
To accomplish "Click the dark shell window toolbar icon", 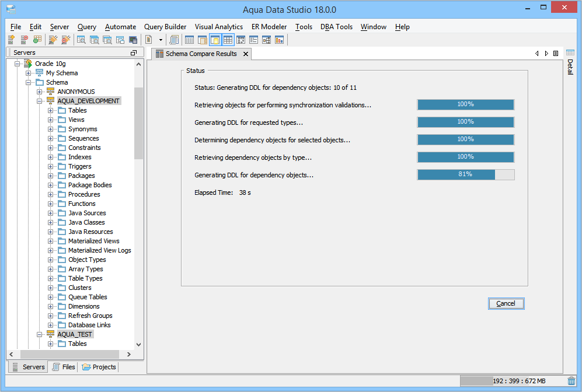I will (133, 40).
